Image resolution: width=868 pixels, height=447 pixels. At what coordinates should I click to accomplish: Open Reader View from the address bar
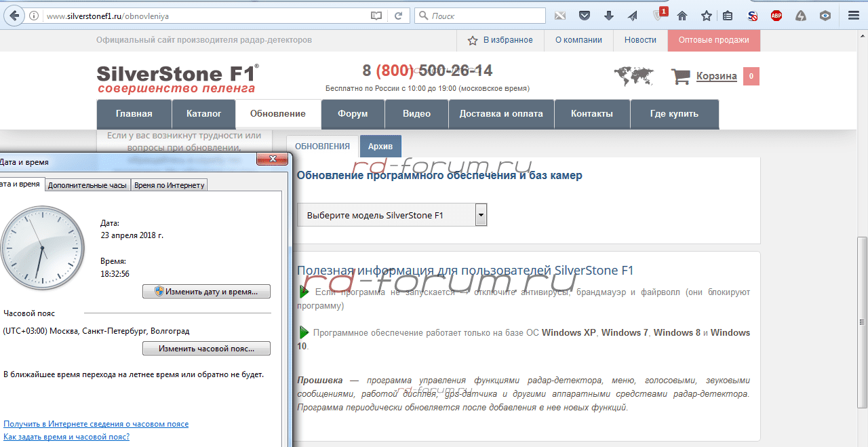pos(376,16)
